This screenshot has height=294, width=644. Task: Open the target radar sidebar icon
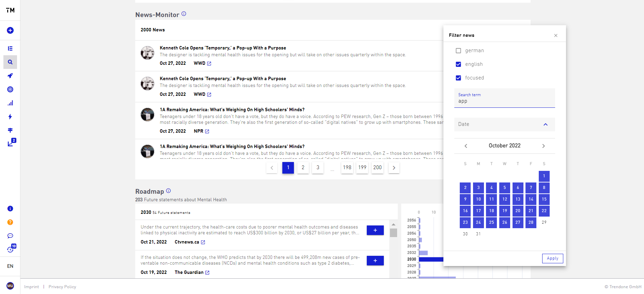pos(10,89)
